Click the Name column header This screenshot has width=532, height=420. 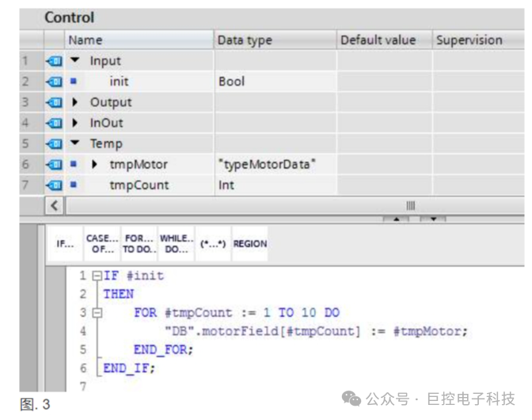[139, 40]
